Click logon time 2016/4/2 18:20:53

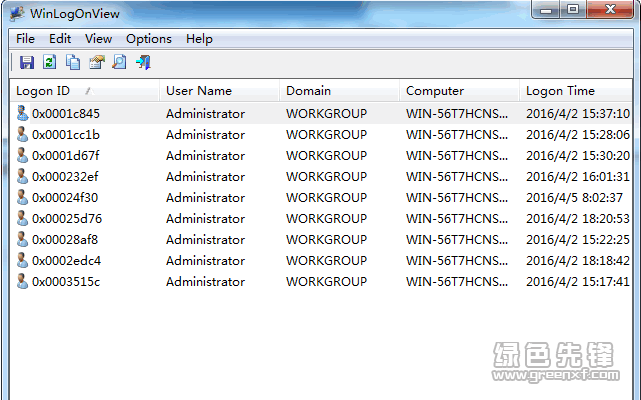point(578,218)
